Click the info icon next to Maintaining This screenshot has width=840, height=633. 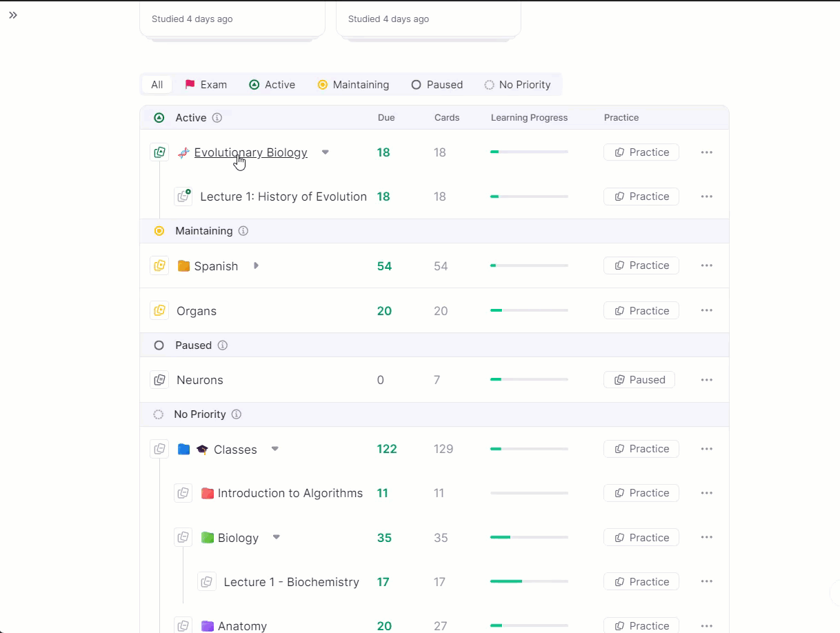tap(243, 231)
